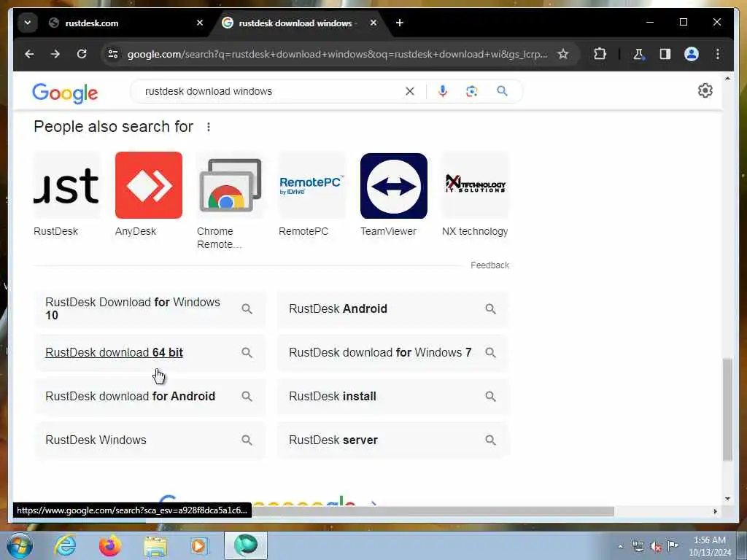747x560 pixels.
Task: Search RustDesk Android suggestion
Action: pyautogui.click(x=393, y=309)
